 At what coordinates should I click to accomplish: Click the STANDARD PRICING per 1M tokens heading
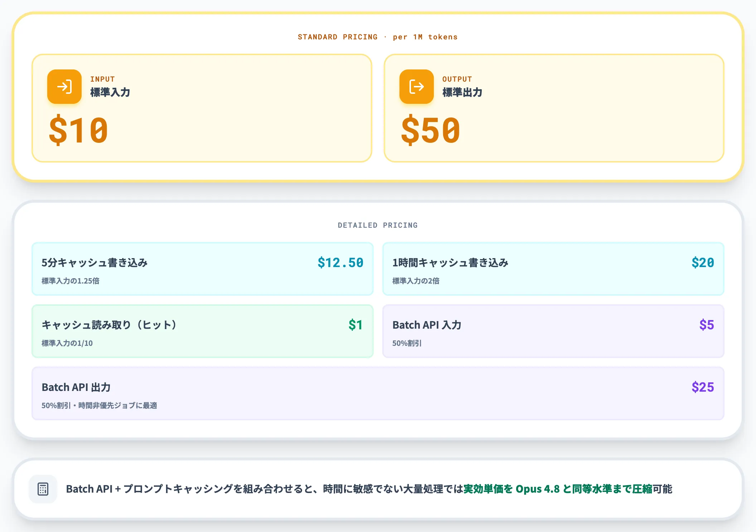point(378,37)
